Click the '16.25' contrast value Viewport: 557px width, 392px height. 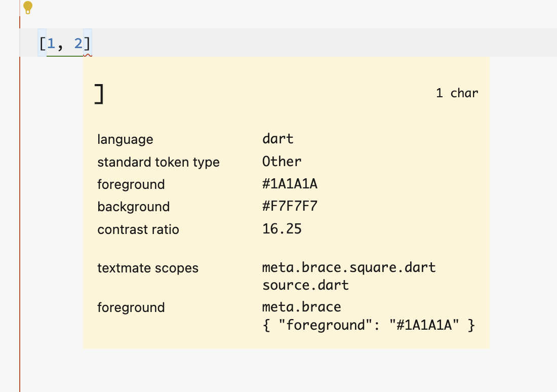click(282, 229)
